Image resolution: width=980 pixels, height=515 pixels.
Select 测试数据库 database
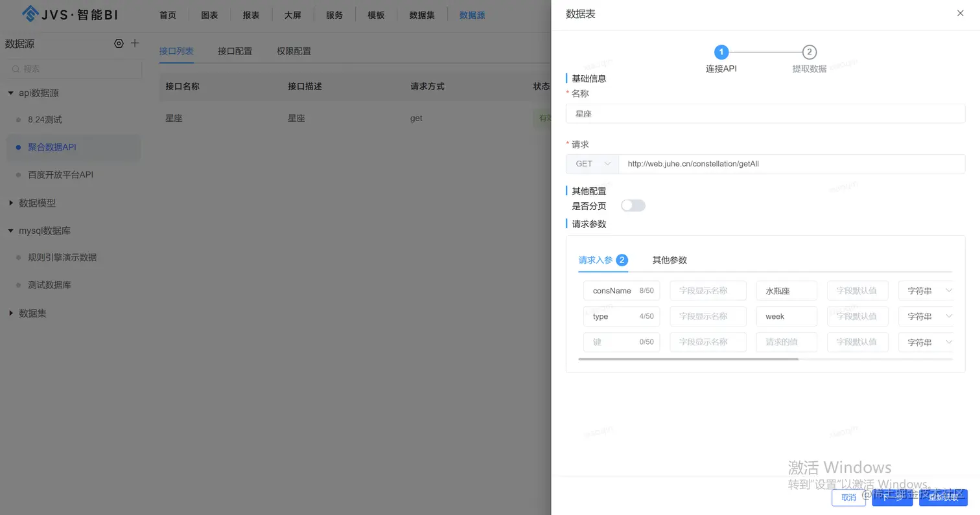click(49, 285)
